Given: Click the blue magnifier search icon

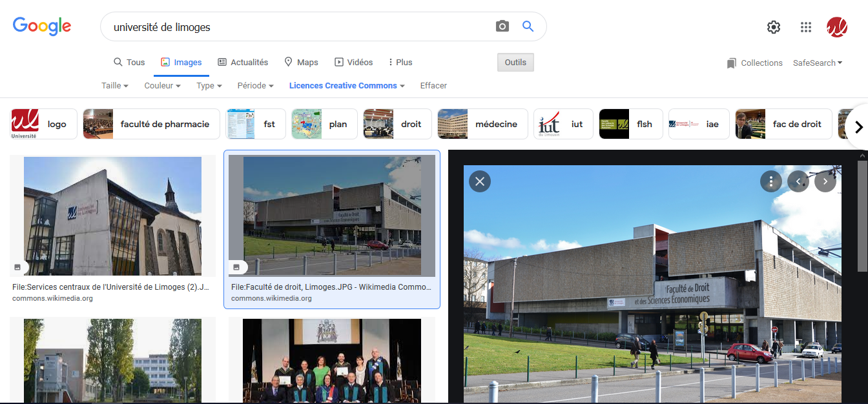Looking at the screenshot, I should [x=528, y=26].
